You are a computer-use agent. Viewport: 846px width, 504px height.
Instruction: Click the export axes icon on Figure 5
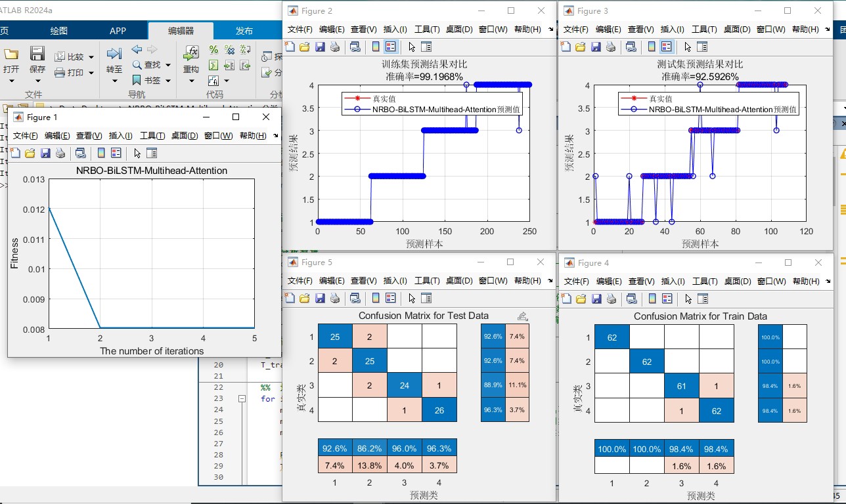(x=522, y=316)
